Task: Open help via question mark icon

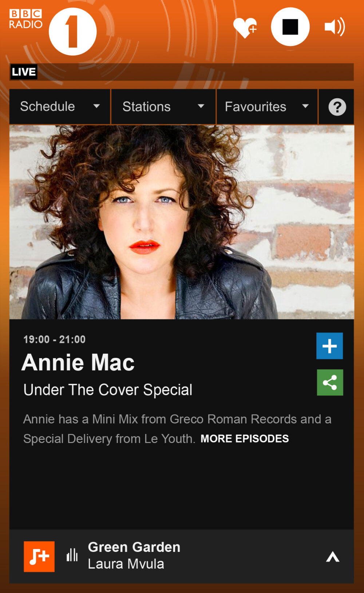Action: pos(337,107)
